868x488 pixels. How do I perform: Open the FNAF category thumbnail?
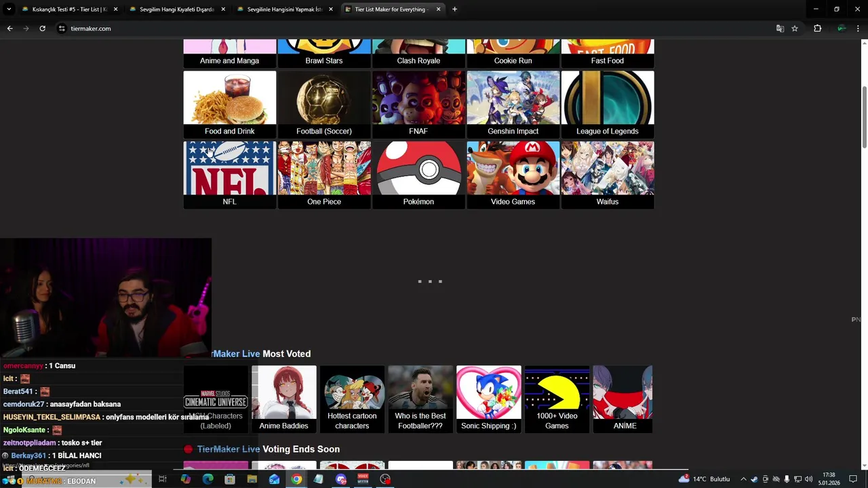[x=418, y=104]
